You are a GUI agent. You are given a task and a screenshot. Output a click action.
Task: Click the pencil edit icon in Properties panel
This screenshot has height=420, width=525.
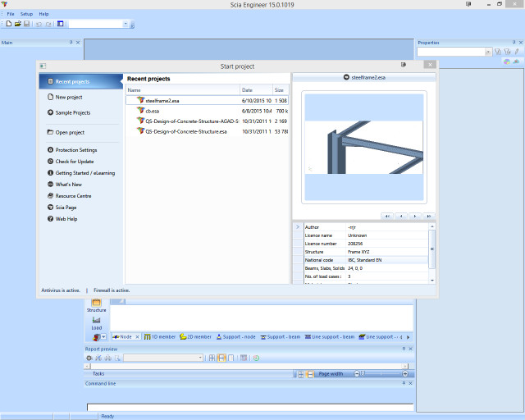tap(517, 52)
